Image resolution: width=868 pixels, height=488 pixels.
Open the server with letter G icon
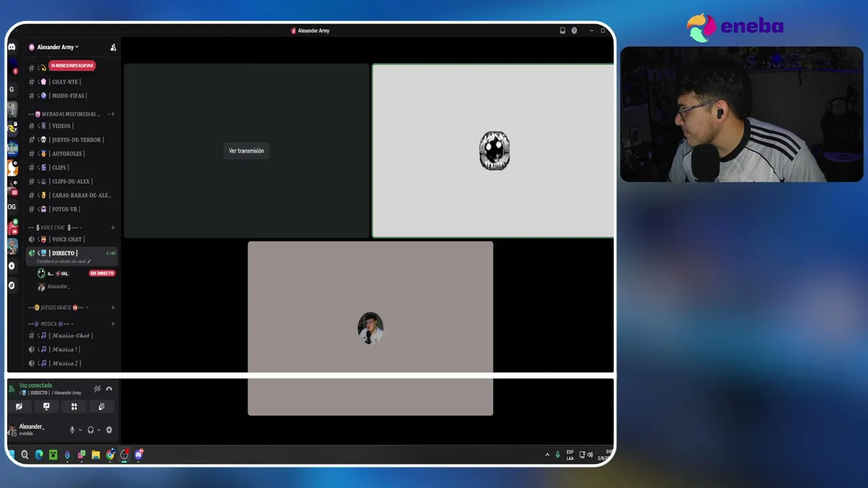12,89
